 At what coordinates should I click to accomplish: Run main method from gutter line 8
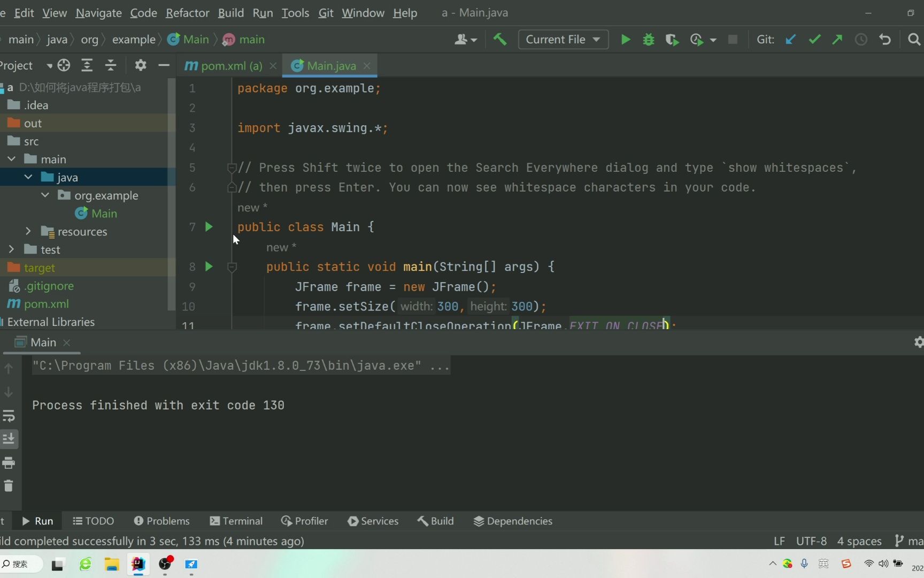pyautogui.click(x=209, y=267)
